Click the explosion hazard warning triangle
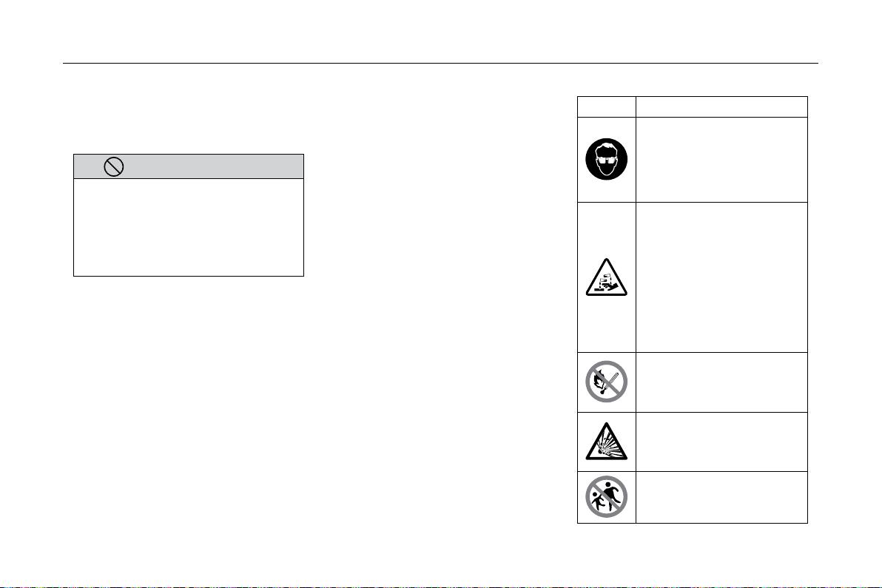The width and height of the screenshot is (882, 588). 607,442
